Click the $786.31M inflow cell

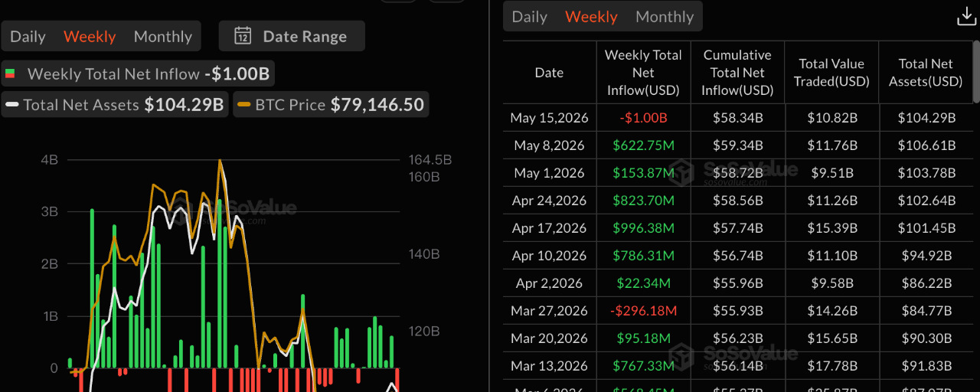[x=643, y=256]
